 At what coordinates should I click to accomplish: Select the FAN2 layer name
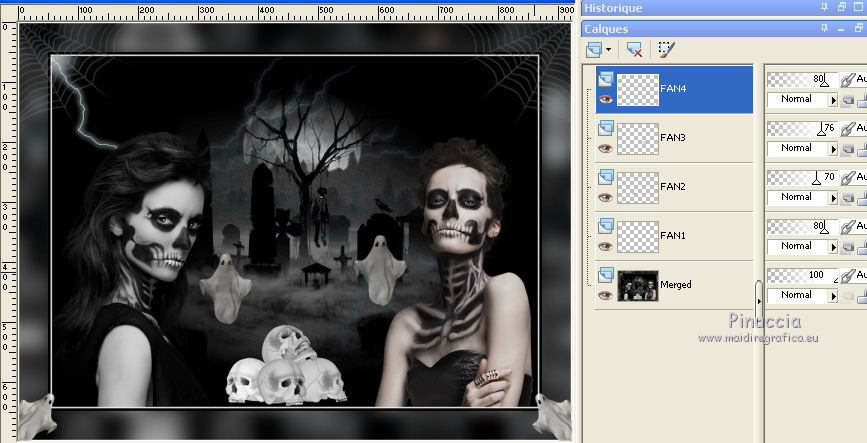pos(673,186)
